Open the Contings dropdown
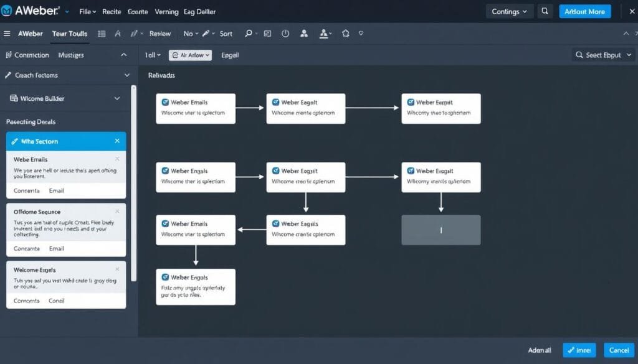 coord(509,11)
